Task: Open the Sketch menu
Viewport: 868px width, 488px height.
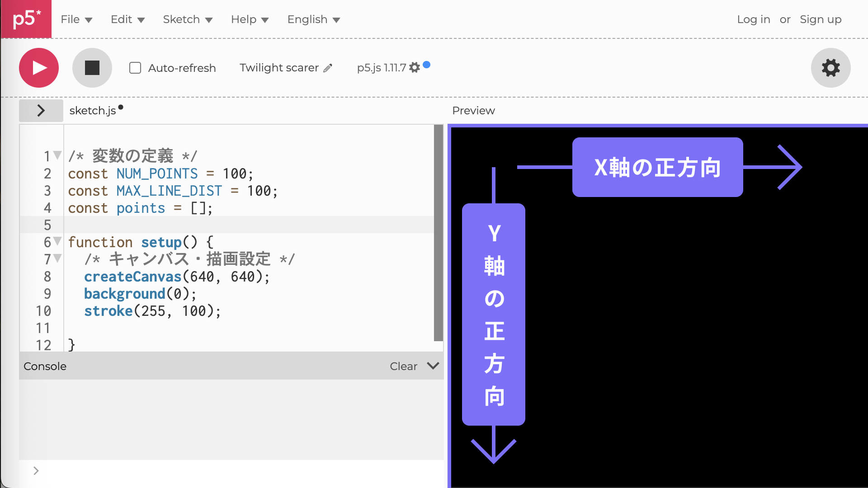Action: click(x=188, y=19)
